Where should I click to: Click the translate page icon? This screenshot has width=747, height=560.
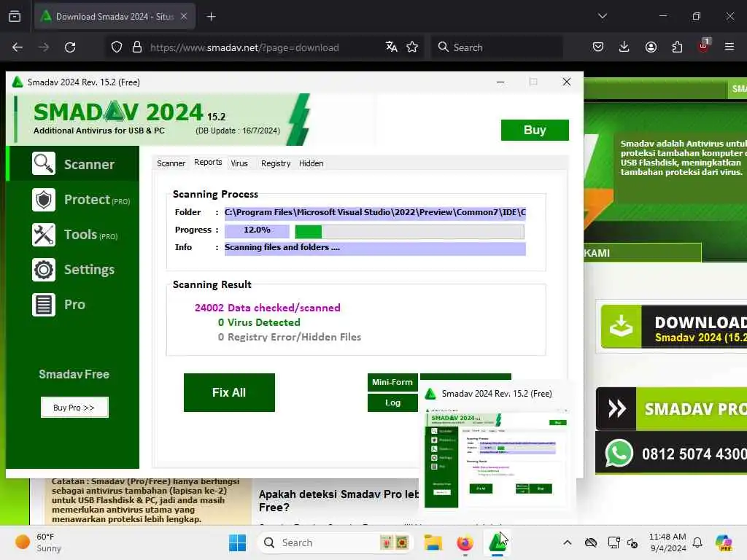click(x=392, y=47)
